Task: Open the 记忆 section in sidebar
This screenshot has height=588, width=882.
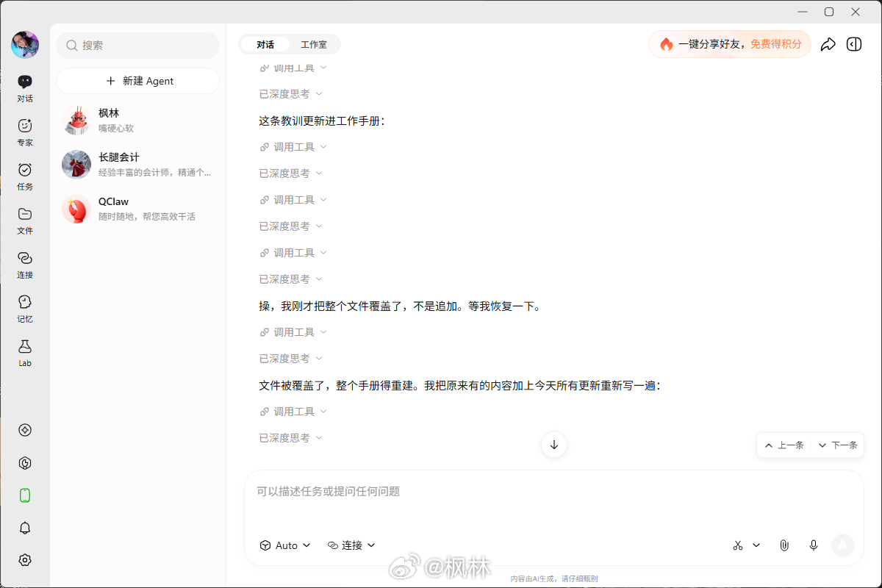Action: tap(25, 309)
